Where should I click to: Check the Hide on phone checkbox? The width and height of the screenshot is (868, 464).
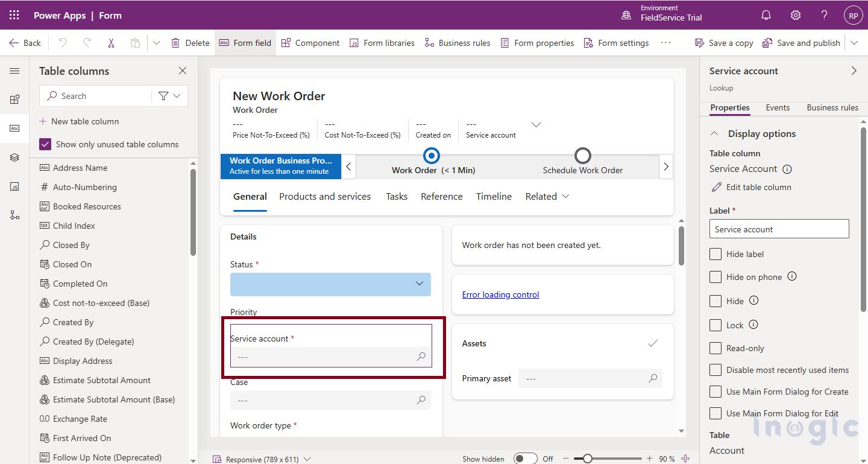[x=715, y=277]
